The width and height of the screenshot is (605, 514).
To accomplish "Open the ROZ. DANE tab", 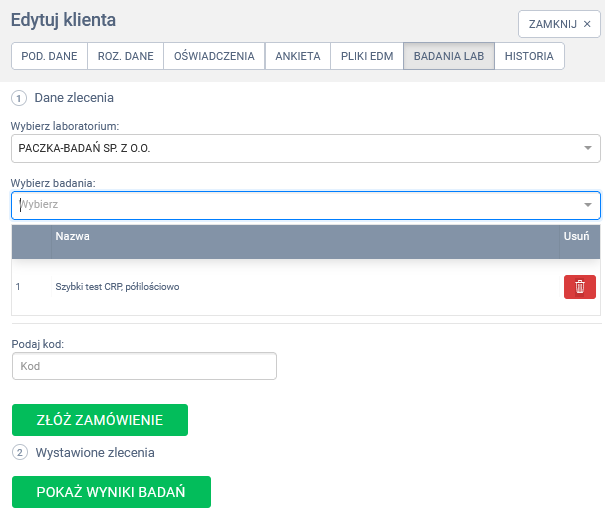I will [125, 56].
